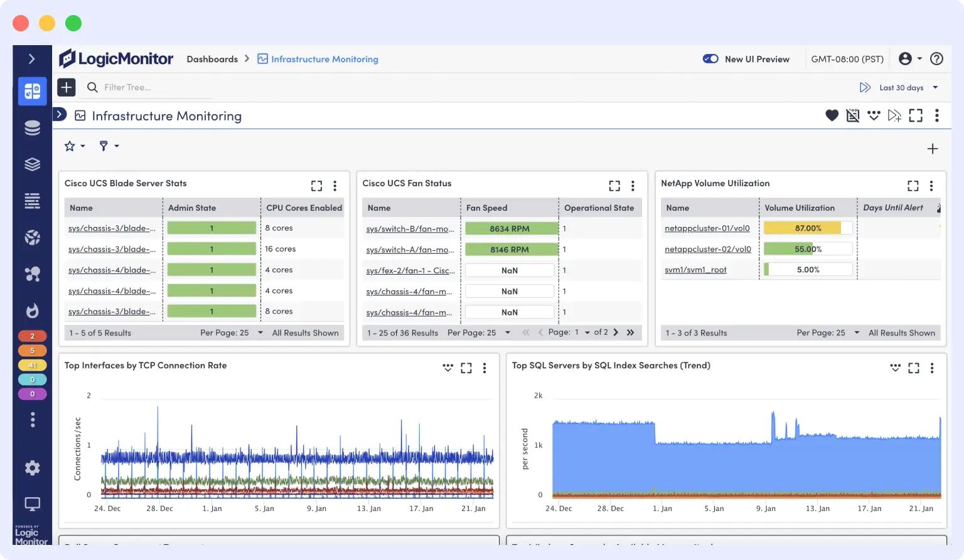This screenshot has height=560, width=964.
Task: Click the red alert badge showing 2
Action: pyautogui.click(x=32, y=336)
